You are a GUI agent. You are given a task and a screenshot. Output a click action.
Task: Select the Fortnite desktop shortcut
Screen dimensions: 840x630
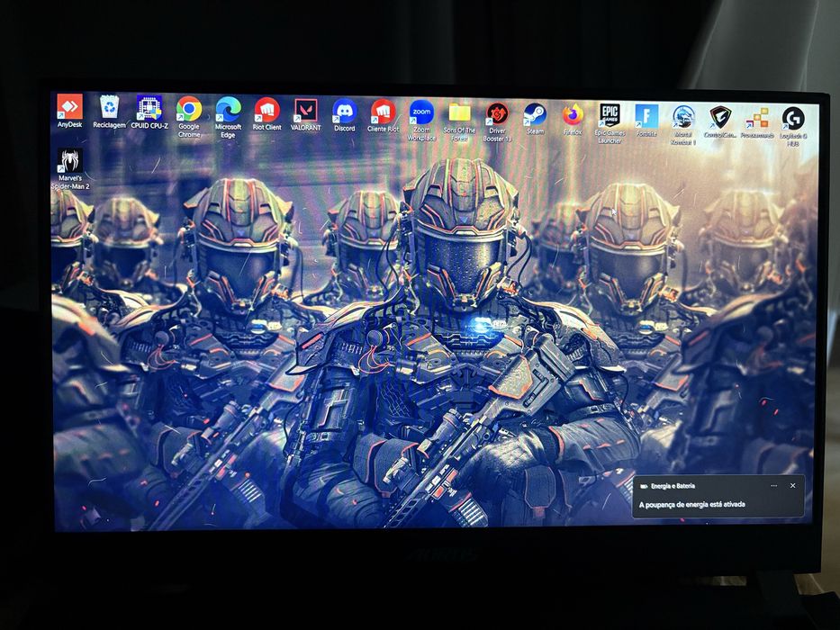646,121
